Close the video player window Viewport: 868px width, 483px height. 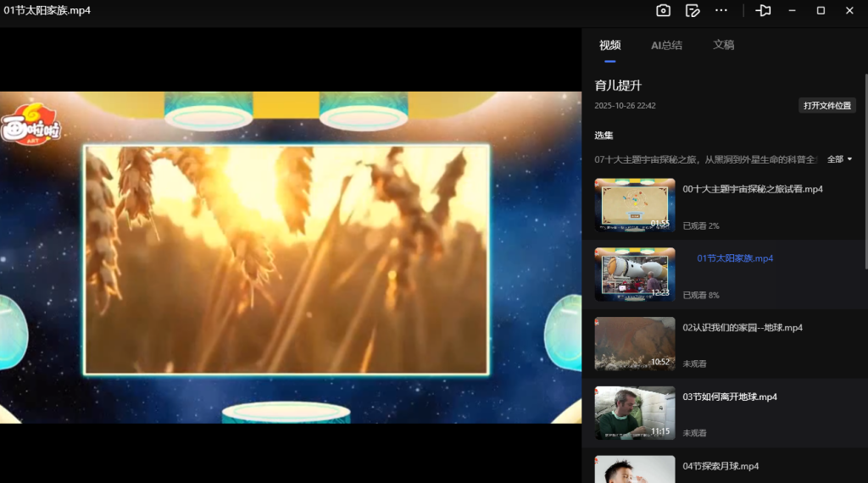(x=849, y=10)
